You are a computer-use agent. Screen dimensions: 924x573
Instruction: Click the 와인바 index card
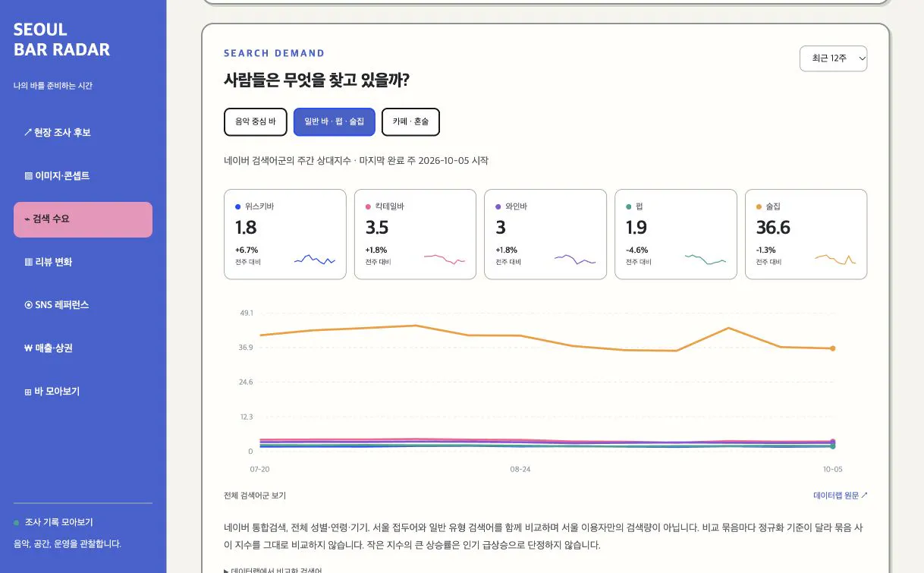coord(545,235)
